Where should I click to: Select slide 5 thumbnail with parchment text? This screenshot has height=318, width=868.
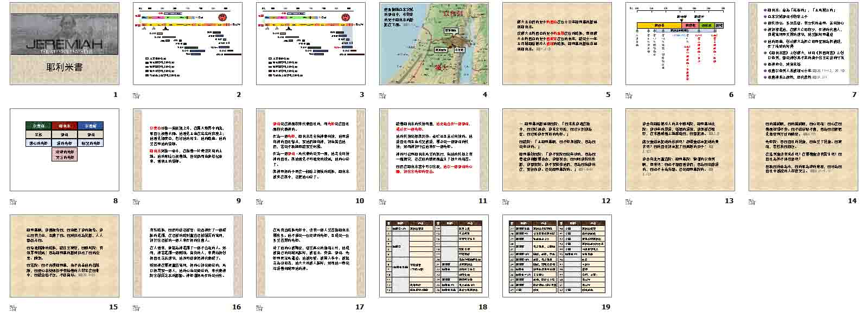557,44
